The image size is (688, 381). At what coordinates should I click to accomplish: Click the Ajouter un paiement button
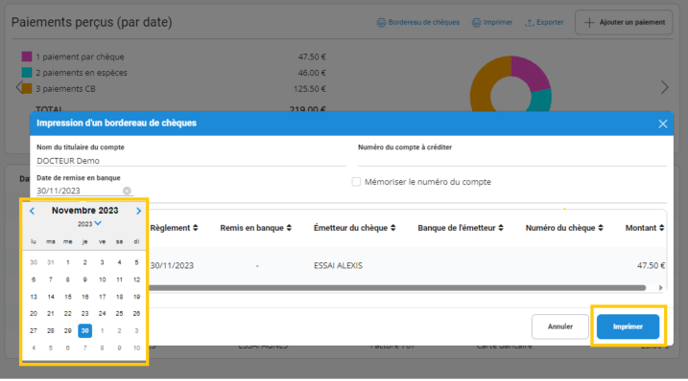[624, 22]
